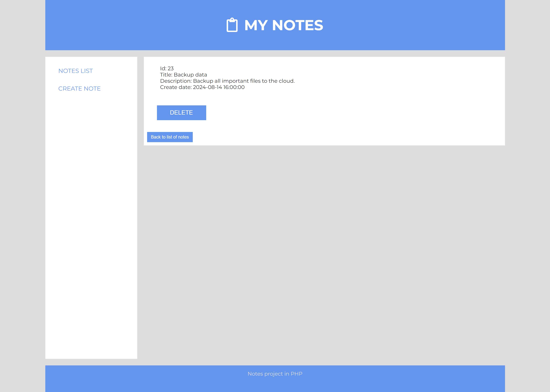This screenshot has width=550, height=392.
Task: Click the number 23 next to Id
Action: 170,69
